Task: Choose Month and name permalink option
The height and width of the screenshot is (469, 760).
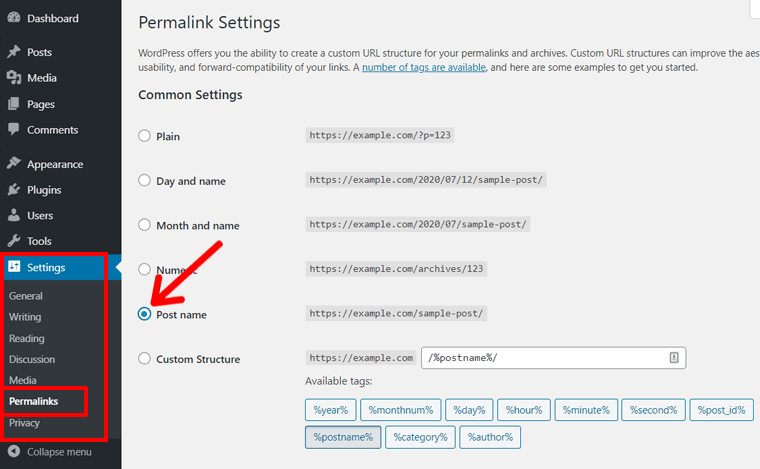Action: tap(144, 225)
